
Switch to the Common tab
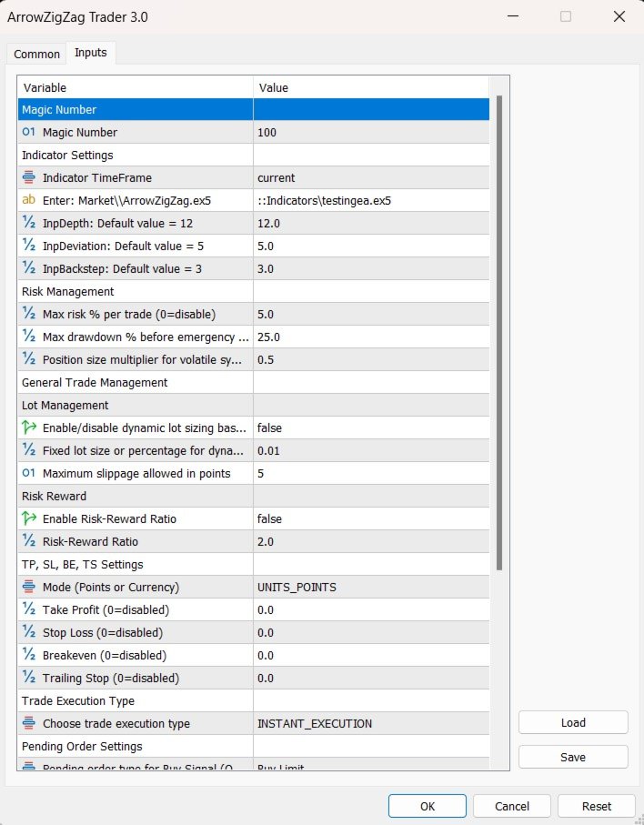point(36,55)
